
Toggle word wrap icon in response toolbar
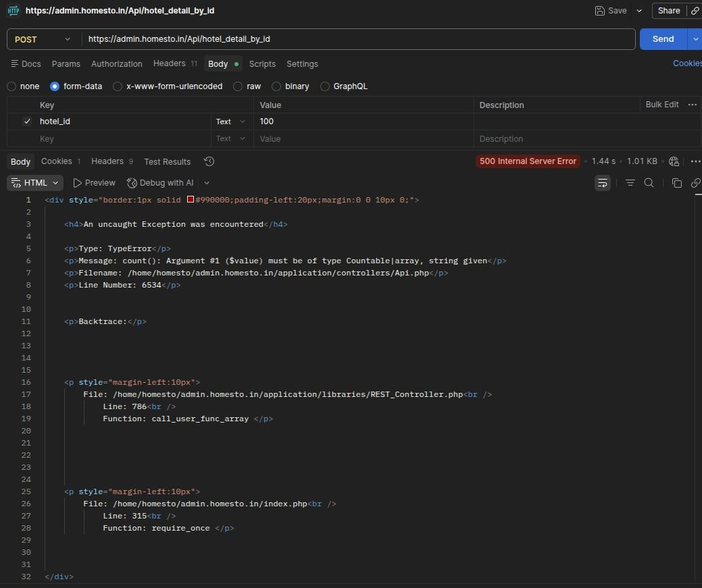[602, 183]
